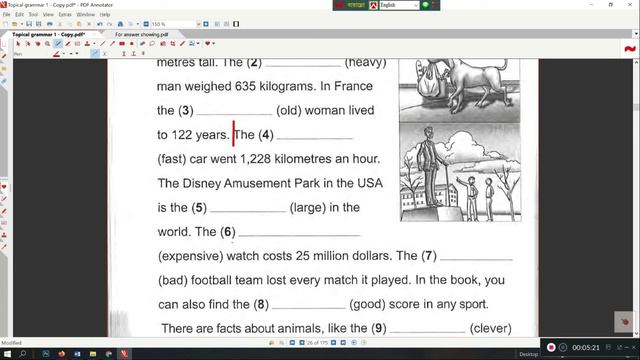The image size is (640, 360).
Task: Open Windows Start menu
Action: pyautogui.click(x=7, y=354)
